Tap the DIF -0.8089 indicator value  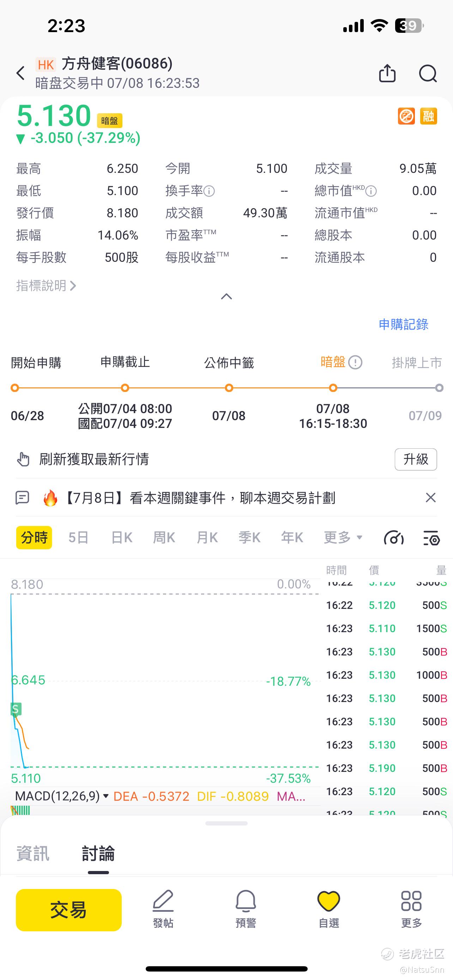click(x=233, y=796)
